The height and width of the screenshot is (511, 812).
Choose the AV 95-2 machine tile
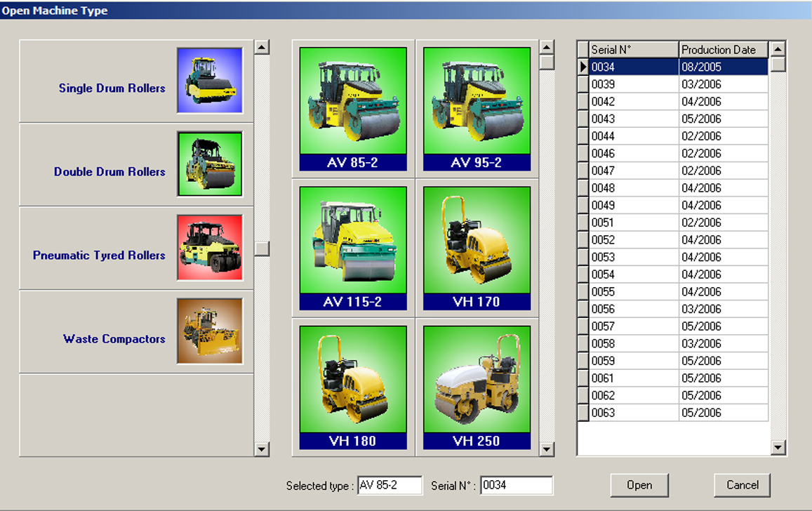(x=477, y=108)
